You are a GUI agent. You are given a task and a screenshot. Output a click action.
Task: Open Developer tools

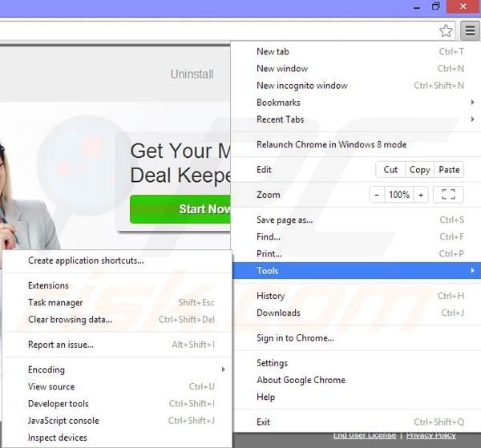116,403
